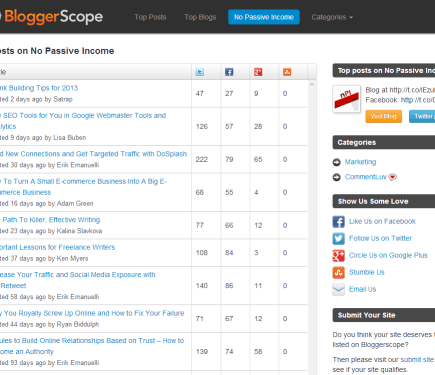Open SEO Tools in Google Webmaster post
435x375 pixels.
(x=83, y=121)
